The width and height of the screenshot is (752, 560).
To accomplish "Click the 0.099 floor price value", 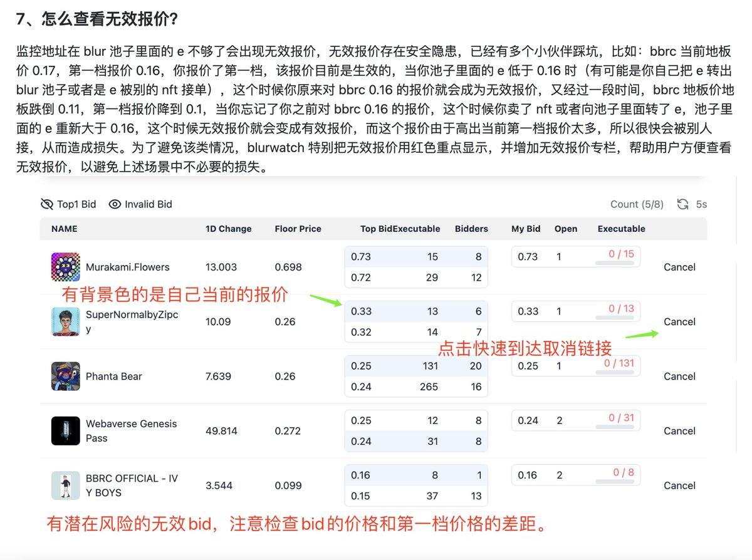I will pos(288,485).
